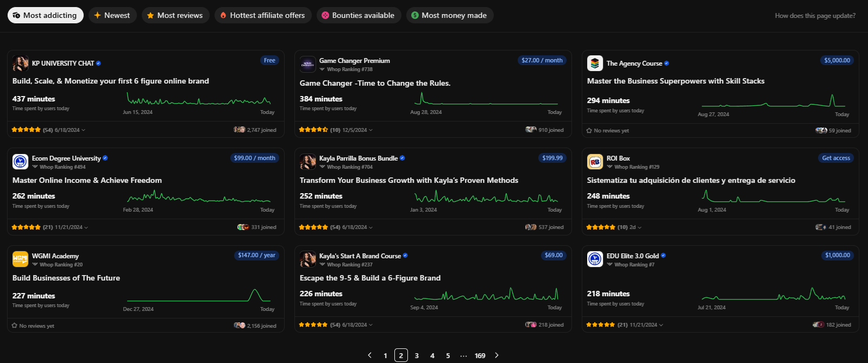Click the WGMI Academy logo icon

click(x=20, y=259)
